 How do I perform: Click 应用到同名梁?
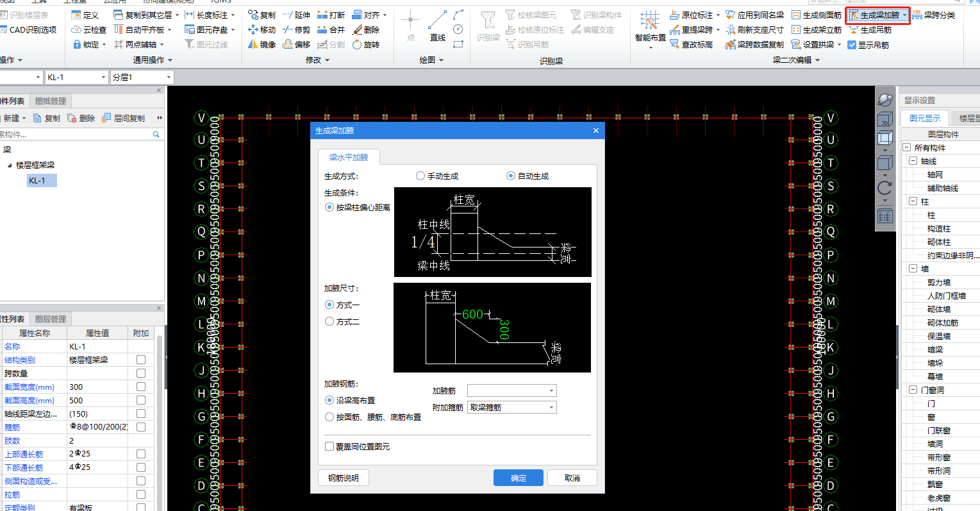754,15
